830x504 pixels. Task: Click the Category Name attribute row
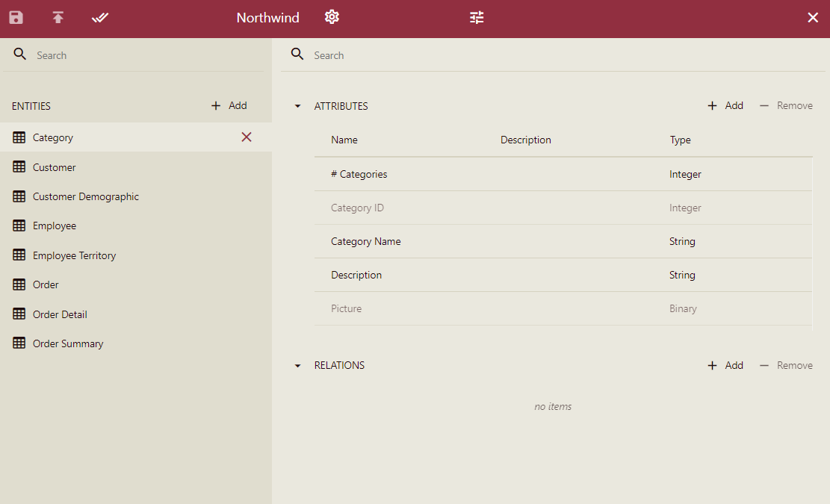click(448, 241)
